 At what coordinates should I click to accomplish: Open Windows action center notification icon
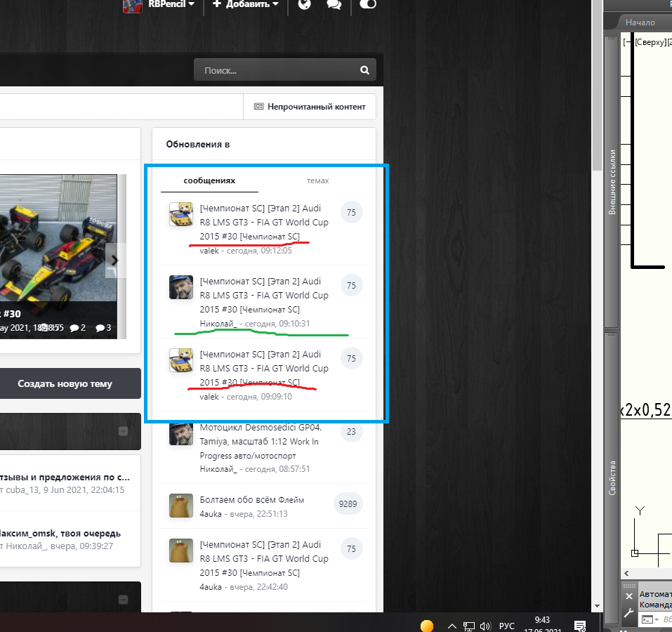[580, 626]
